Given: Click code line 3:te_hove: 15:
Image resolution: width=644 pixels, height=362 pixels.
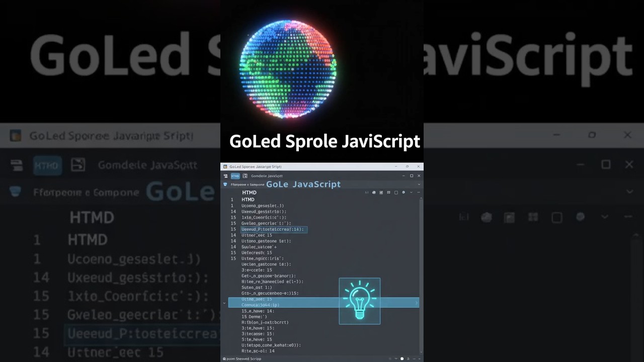Looking at the screenshot, I should pos(258,328).
